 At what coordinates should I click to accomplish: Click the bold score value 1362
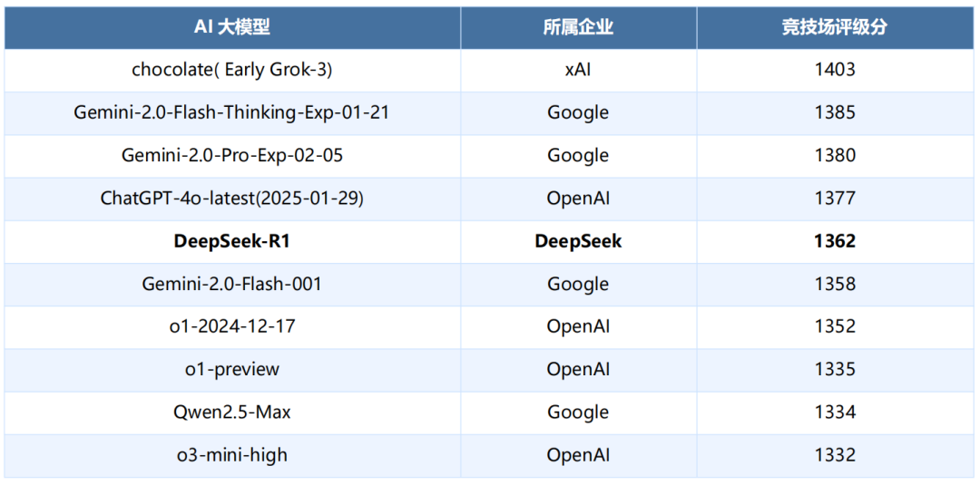point(835,241)
